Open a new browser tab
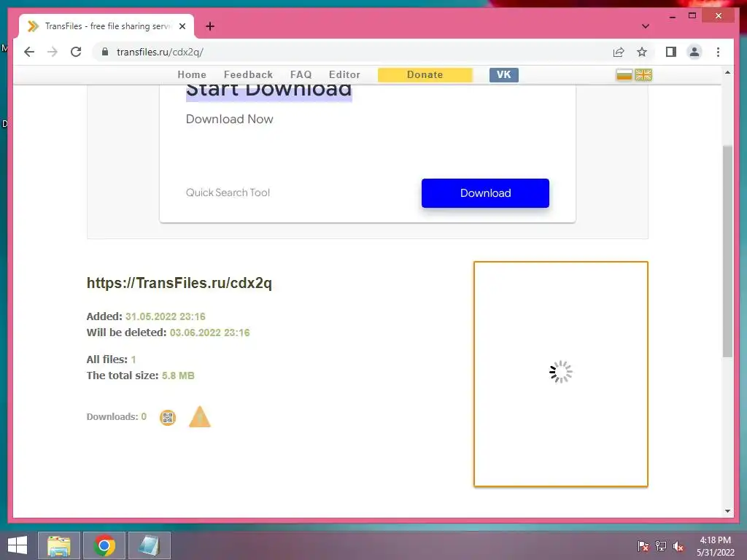Viewport: 747px width, 560px height. click(209, 26)
